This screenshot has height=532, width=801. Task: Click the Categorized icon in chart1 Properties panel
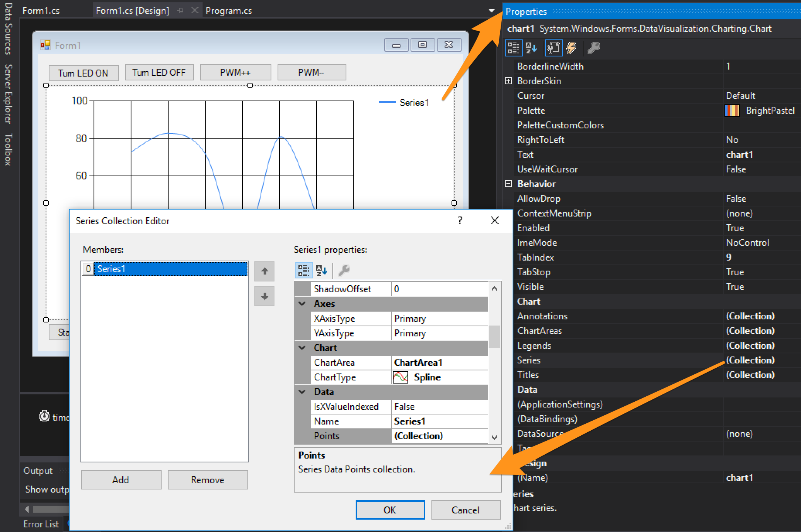point(513,47)
